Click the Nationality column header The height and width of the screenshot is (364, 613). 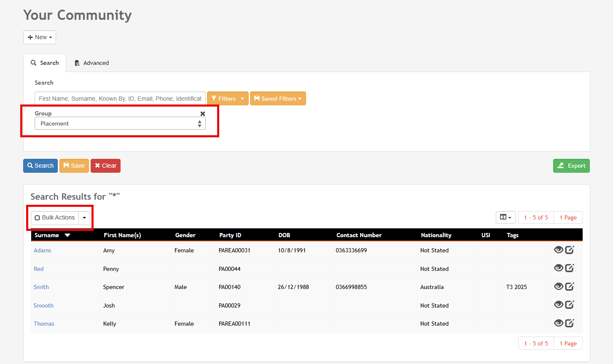coord(436,235)
